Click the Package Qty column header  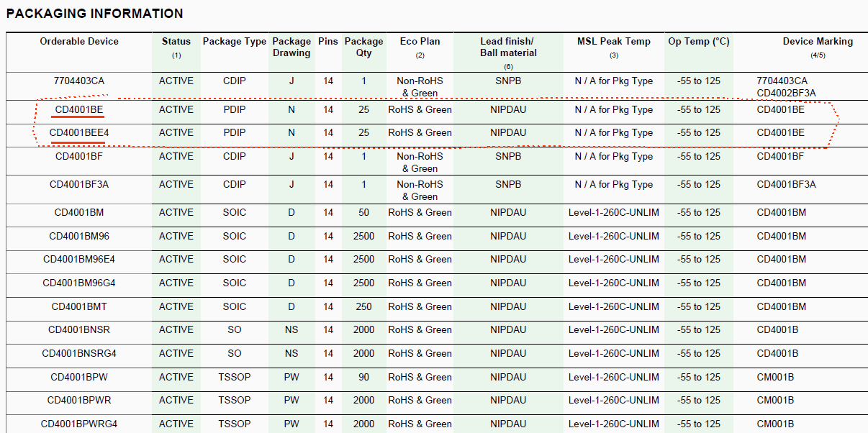pos(364,47)
